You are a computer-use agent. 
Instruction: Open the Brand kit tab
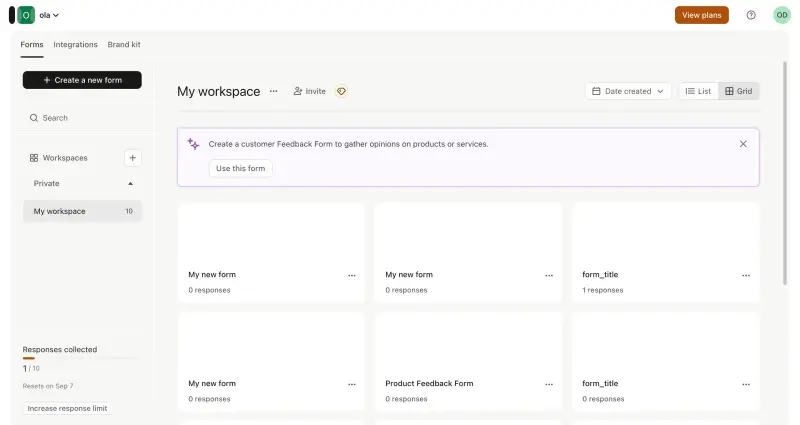(124, 45)
